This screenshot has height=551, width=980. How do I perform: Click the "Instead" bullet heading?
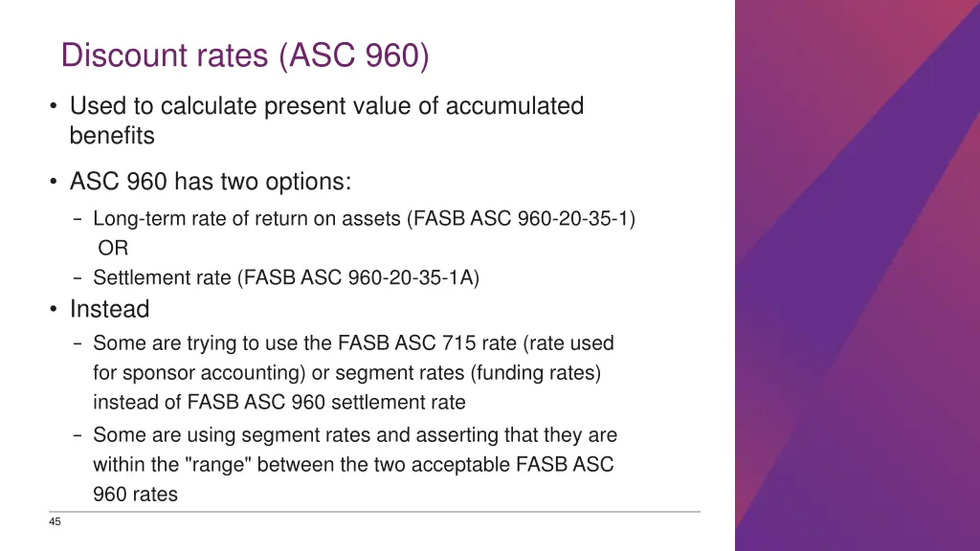109,310
